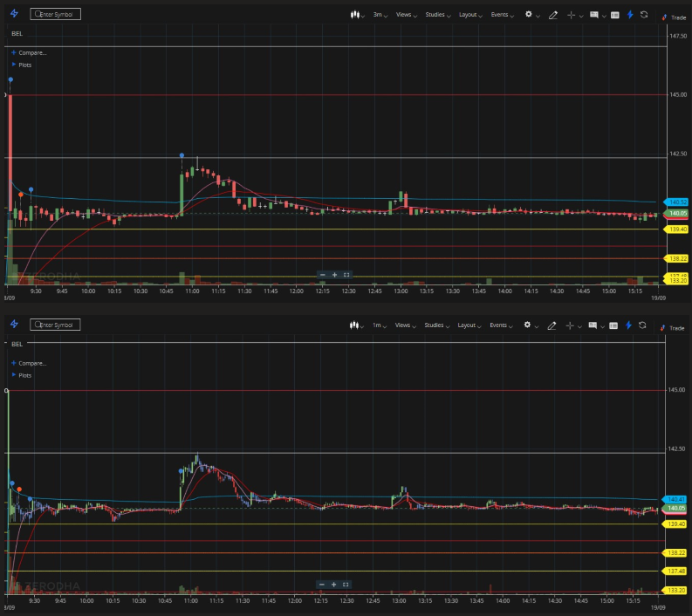This screenshot has width=692, height=616.
Task: Zoom in with plus on 1m chart
Action: 334,585
